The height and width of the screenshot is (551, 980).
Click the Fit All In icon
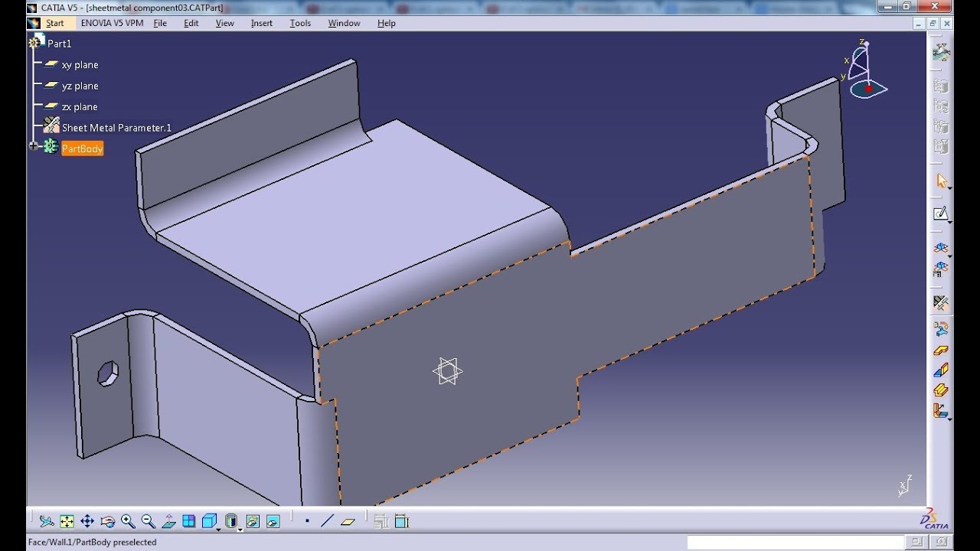point(67,521)
